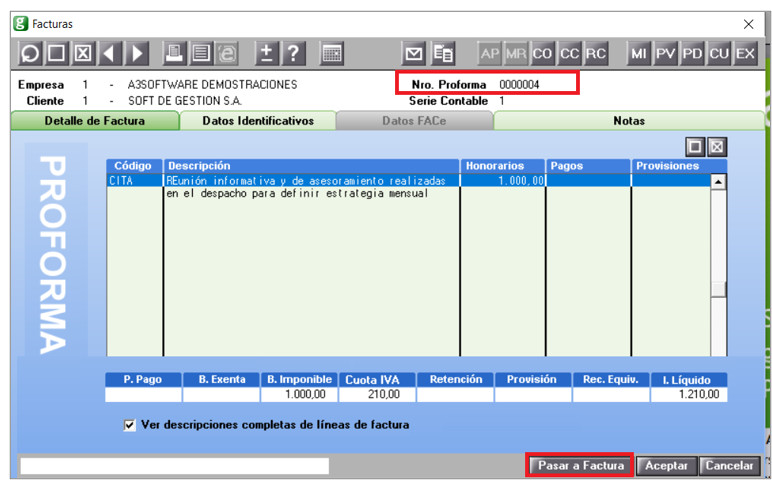This screenshot has width=772, height=484.
Task: Click the Nro. Proforma number 0000004
Action: tap(519, 85)
